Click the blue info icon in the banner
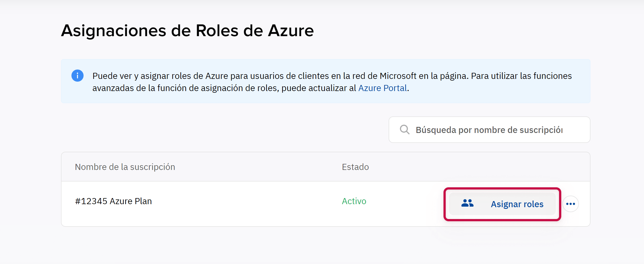This screenshot has height=264, width=644. point(78,76)
